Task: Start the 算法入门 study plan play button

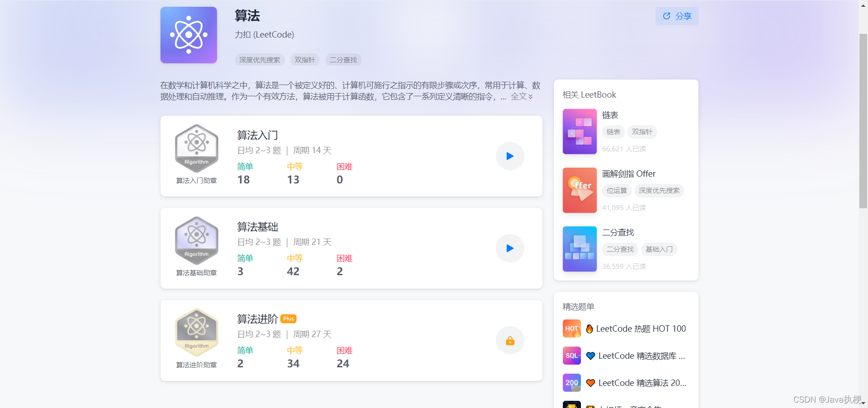Action: tap(510, 156)
